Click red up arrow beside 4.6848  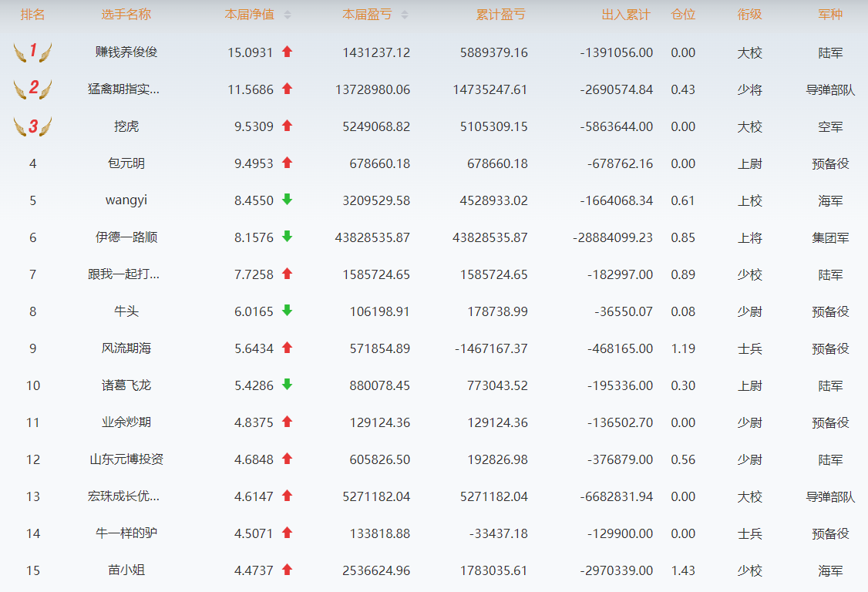(287, 459)
